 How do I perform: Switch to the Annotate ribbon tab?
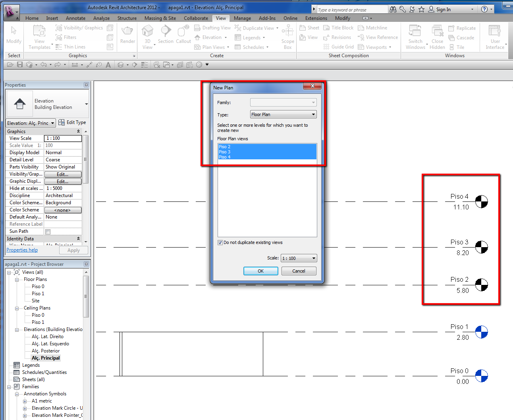coord(75,18)
